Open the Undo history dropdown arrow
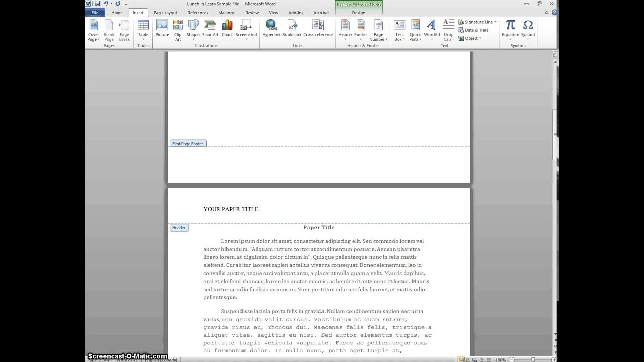Screen dimensions: 644x362 tap(111, 4)
